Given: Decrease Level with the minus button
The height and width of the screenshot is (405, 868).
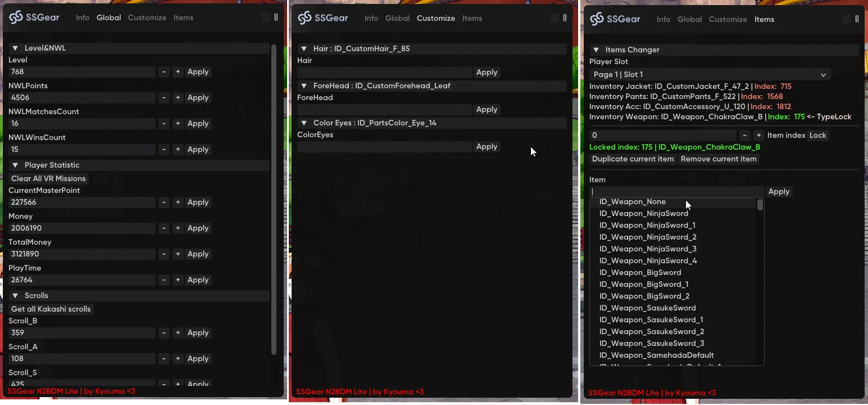Looking at the screenshot, I should (163, 72).
